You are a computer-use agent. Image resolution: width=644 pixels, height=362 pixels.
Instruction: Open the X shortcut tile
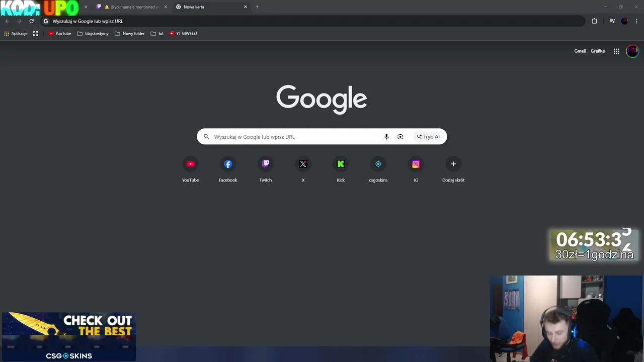tap(303, 169)
